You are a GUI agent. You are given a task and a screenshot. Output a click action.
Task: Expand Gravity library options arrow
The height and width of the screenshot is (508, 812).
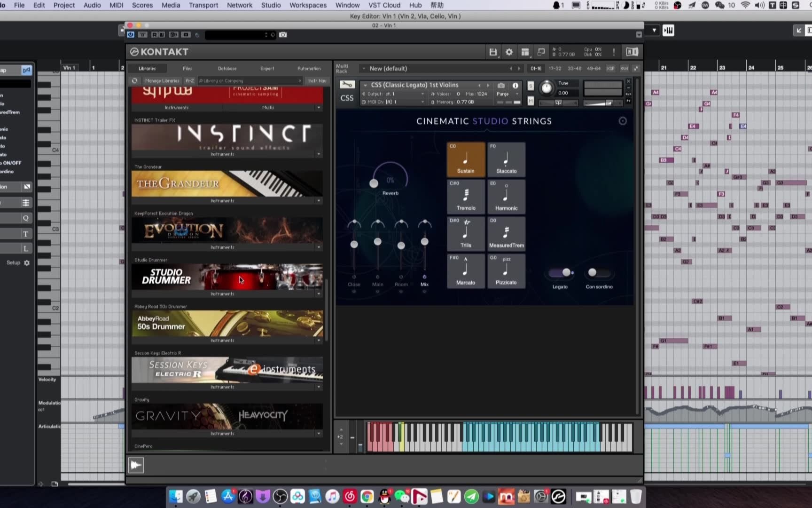[319, 434]
